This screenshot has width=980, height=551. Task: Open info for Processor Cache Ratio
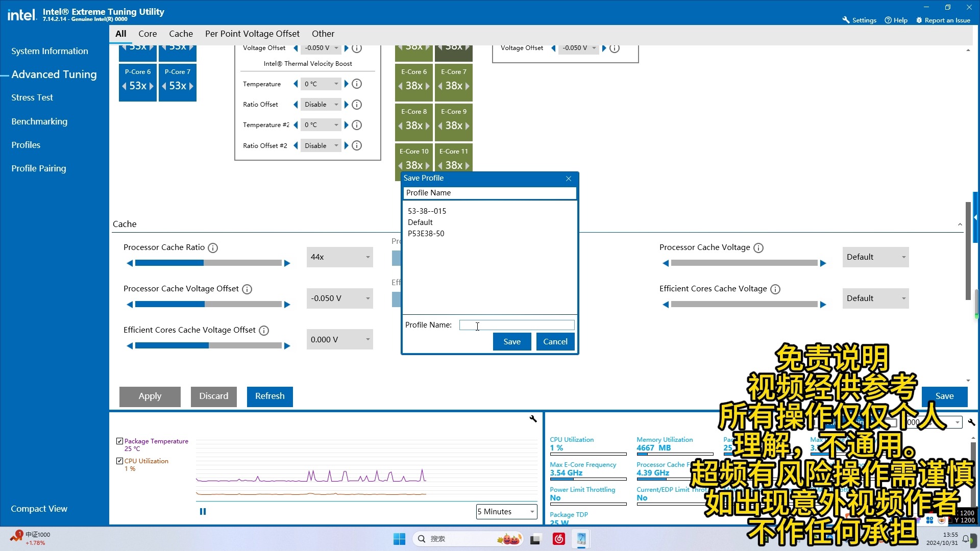click(213, 248)
